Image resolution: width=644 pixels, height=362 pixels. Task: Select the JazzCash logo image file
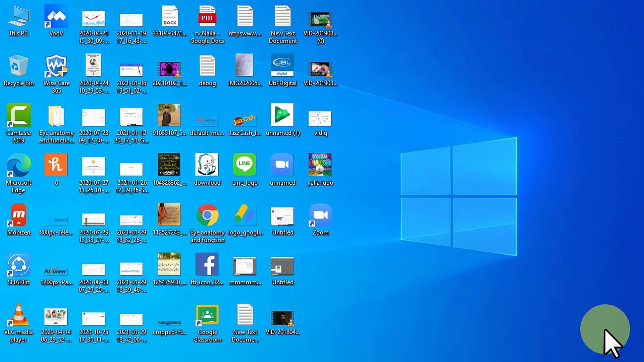click(245, 121)
